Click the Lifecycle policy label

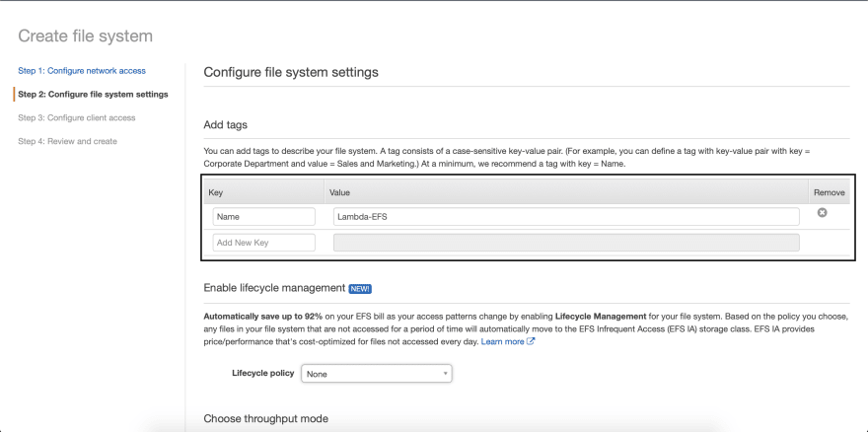[x=263, y=373]
